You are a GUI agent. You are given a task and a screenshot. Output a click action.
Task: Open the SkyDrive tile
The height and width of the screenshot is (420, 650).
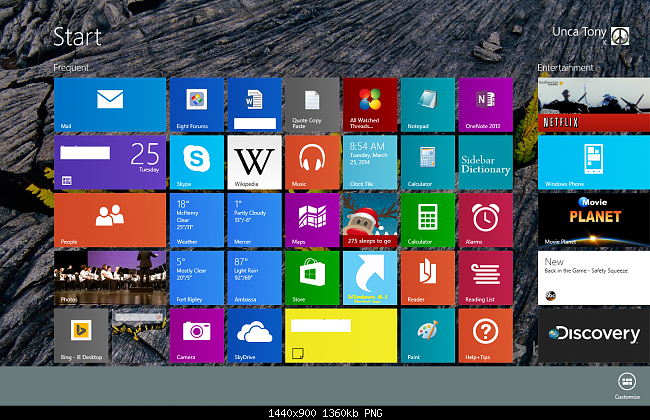[x=255, y=335]
